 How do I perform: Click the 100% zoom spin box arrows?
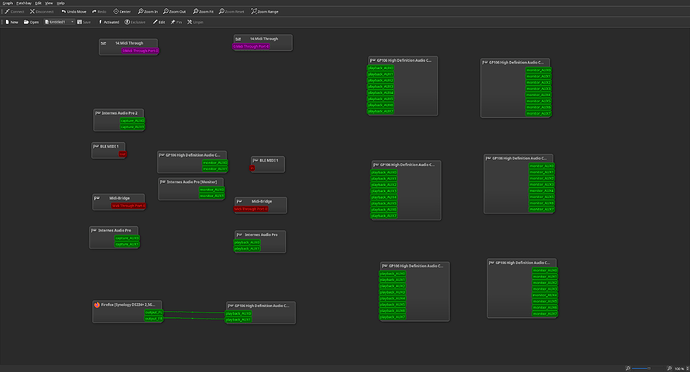[x=687, y=368]
